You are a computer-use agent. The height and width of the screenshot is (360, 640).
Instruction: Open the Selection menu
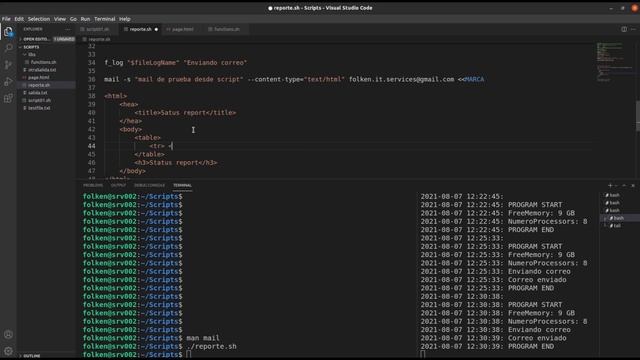[39, 19]
